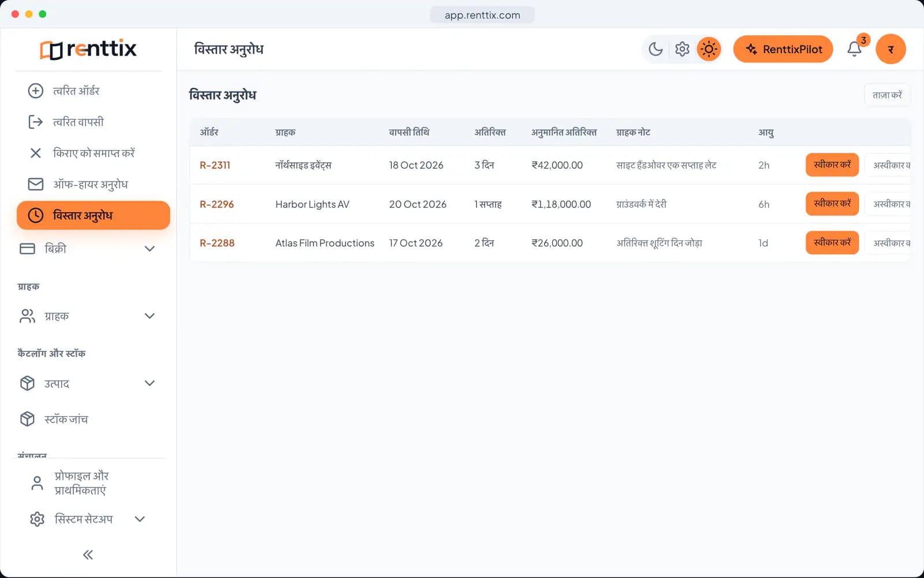The height and width of the screenshot is (578, 924).
Task: Click 17 Oct 2026 return date
Action: [x=416, y=243]
